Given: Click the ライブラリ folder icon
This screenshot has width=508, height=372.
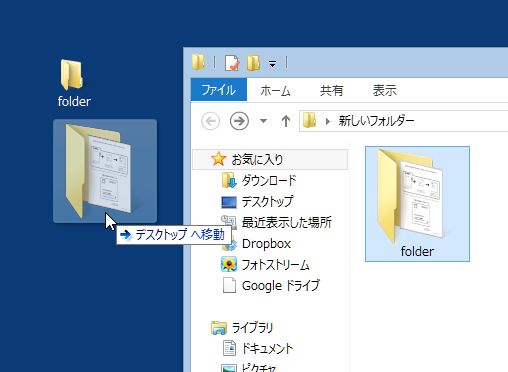Looking at the screenshot, I should 219,328.
